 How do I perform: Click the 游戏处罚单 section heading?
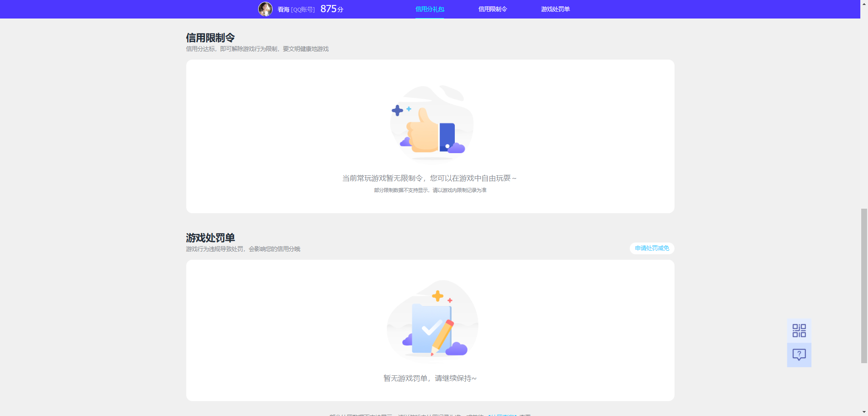point(210,238)
